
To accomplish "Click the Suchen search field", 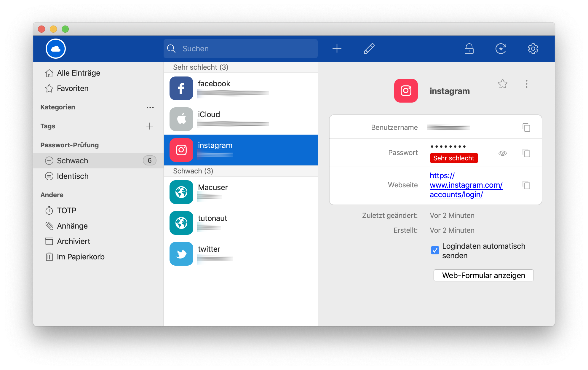I will pos(240,49).
